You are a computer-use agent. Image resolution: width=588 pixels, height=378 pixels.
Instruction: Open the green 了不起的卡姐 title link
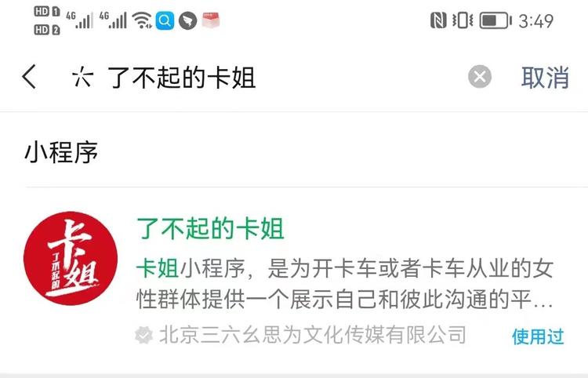click(x=210, y=228)
